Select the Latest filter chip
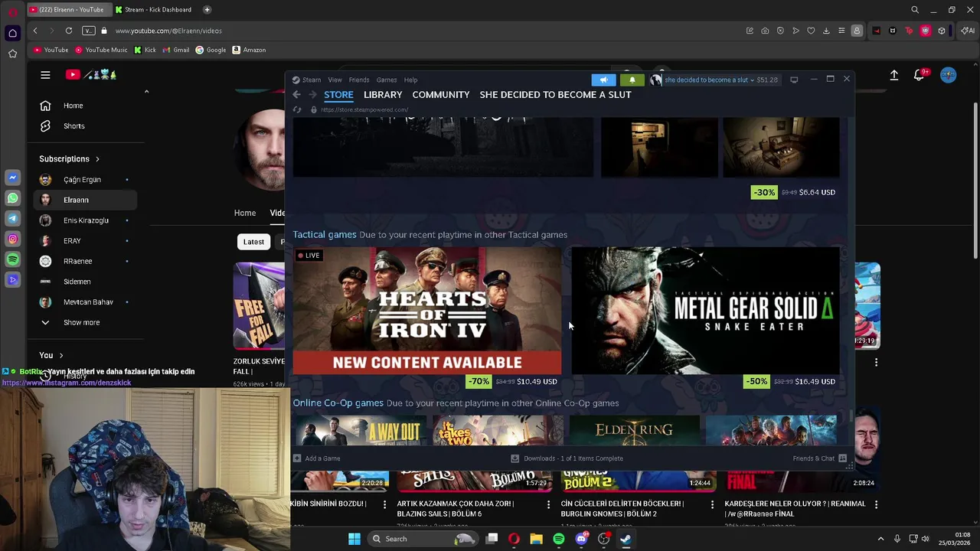 point(253,242)
